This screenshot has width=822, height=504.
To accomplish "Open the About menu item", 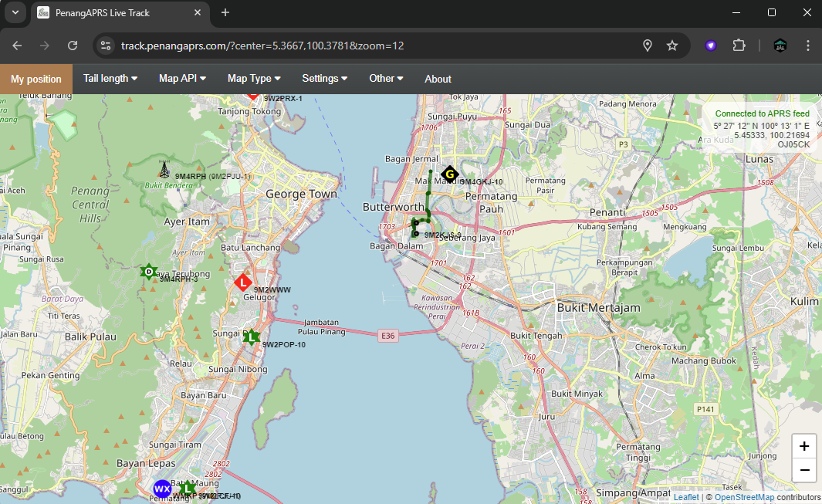I will click(x=438, y=79).
